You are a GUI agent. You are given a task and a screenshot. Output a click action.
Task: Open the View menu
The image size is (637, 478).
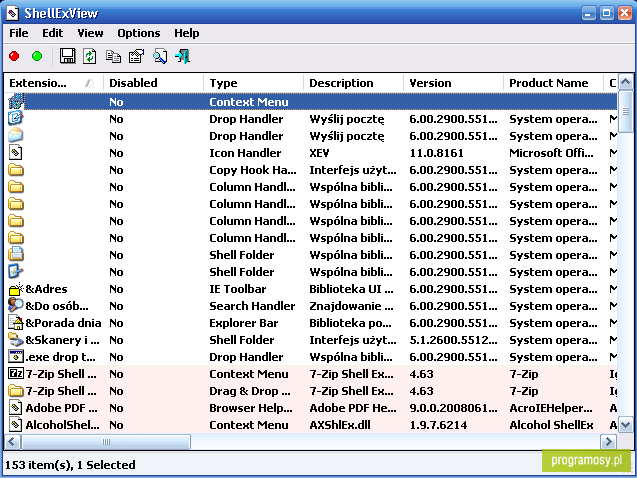click(x=90, y=33)
